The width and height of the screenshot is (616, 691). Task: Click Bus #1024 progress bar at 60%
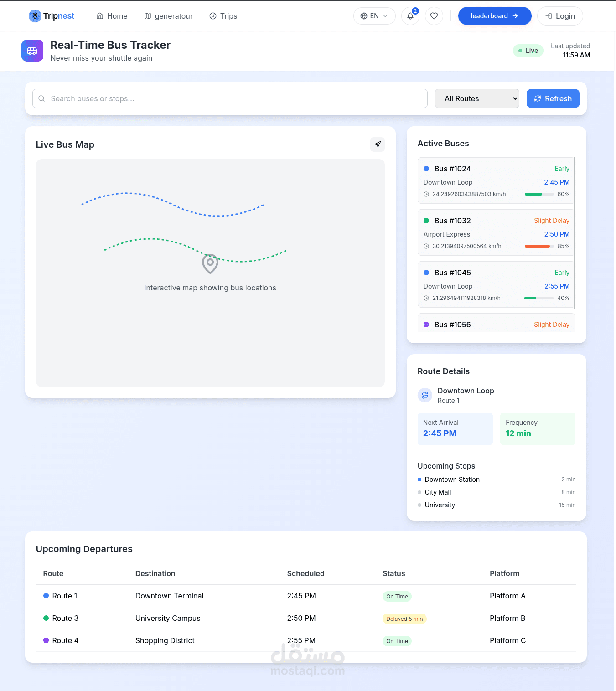[539, 194]
